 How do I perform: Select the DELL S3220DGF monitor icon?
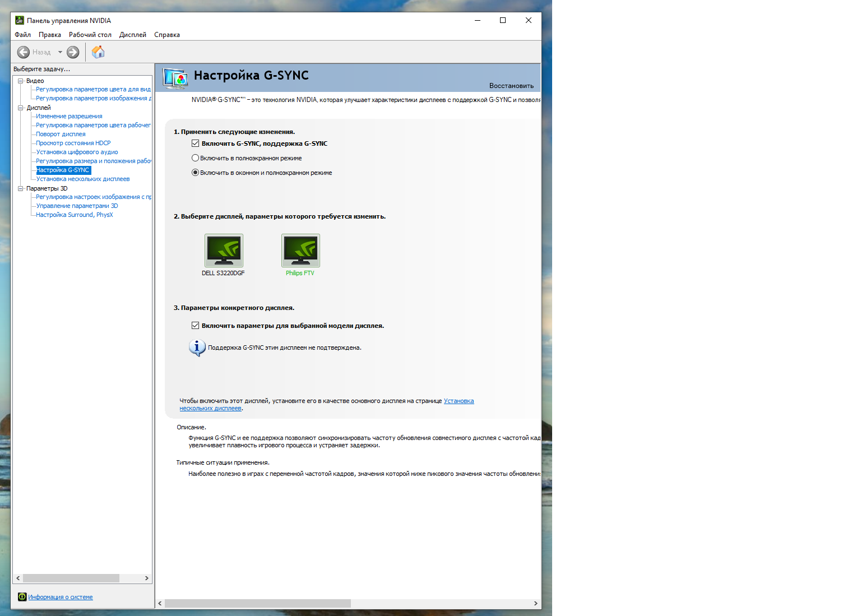coord(224,250)
